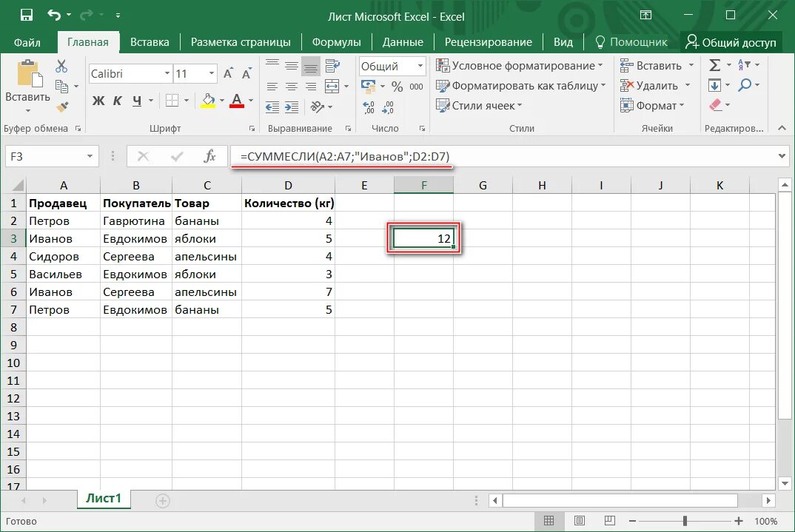Viewport: 795px width, 532px height.
Task: Align cell content to middle
Action: pos(292,65)
